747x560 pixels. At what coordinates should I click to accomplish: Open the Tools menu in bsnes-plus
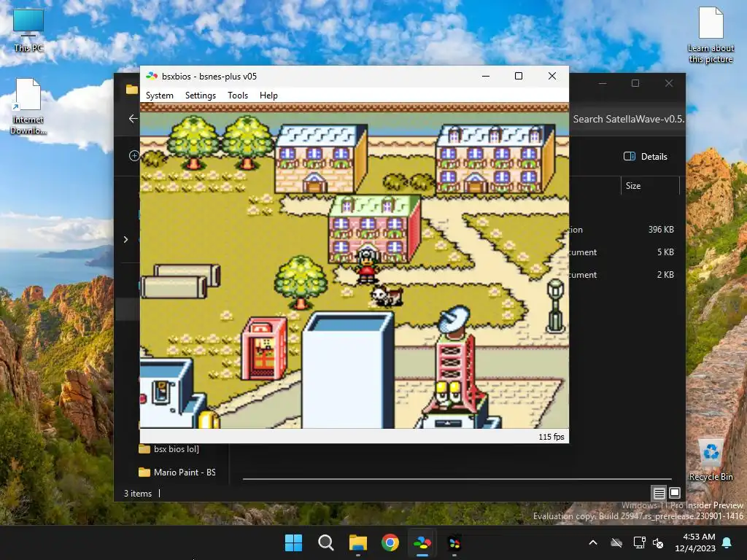coord(238,96)
